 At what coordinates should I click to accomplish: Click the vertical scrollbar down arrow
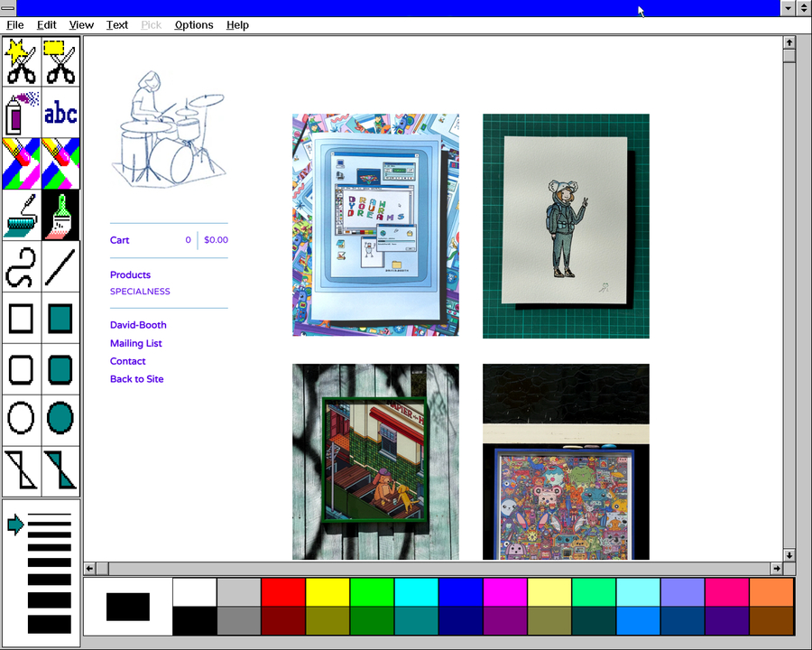(789, 555)
